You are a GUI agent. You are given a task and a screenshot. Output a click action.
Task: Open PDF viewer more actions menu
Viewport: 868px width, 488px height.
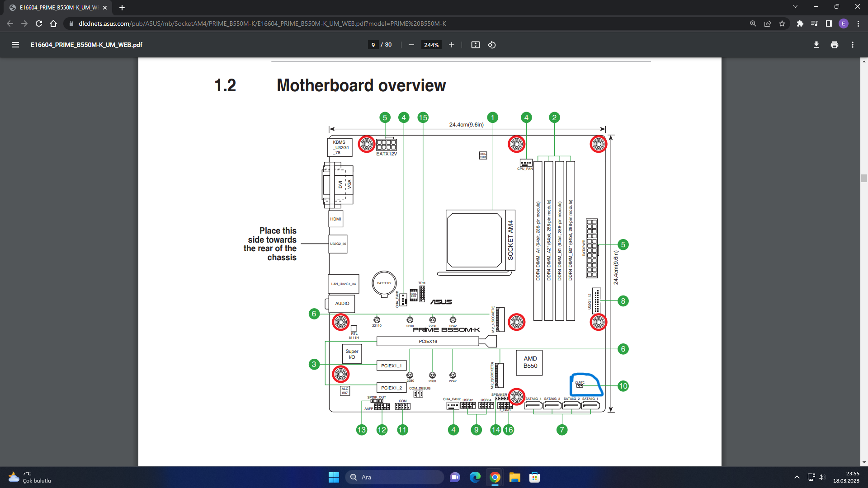[x=853, y=45]
